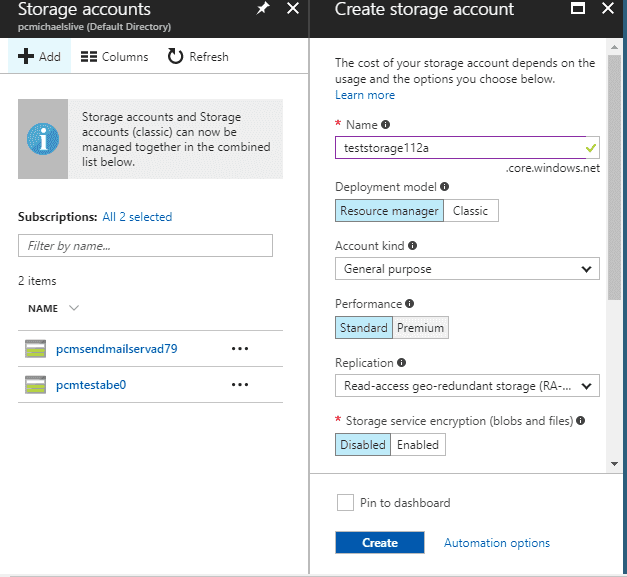The image size is (627, 577).
Task: Open ellipsis menu for pcmtestabe0
Action: coord(240,385)
